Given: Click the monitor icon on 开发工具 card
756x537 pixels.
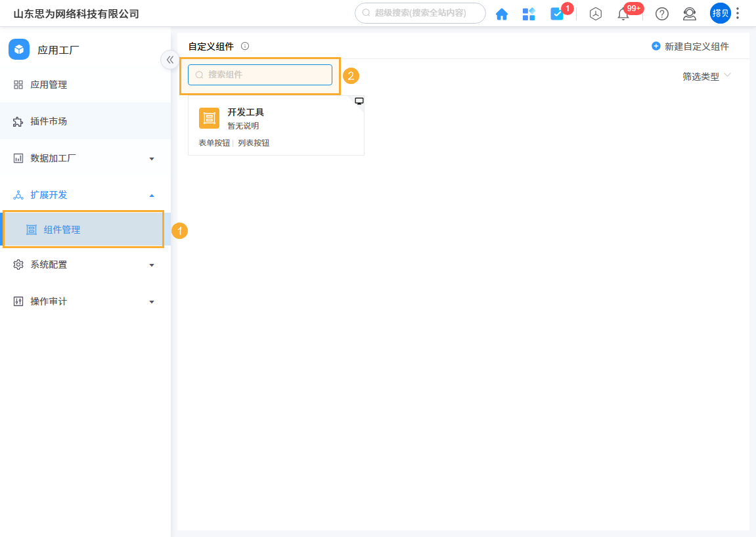Looking at the screenshot, I should click(x=359, y=100).
